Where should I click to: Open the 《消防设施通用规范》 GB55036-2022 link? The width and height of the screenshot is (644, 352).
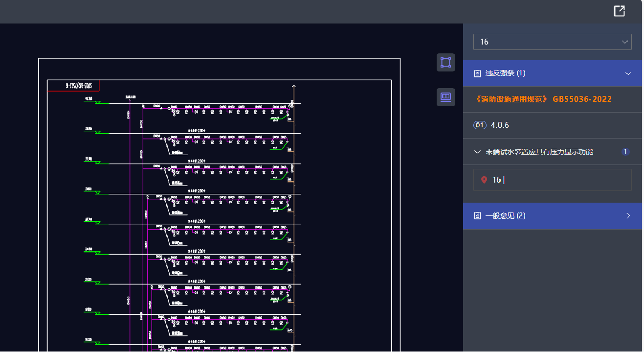[x=543, y=99]
